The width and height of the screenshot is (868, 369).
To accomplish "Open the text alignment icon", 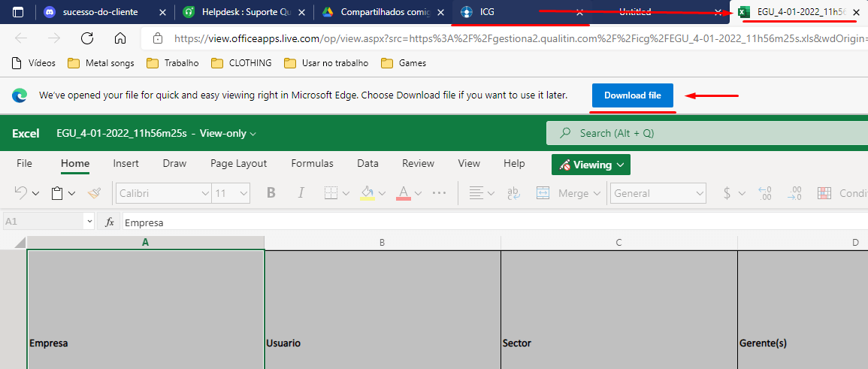I will 476,193.
